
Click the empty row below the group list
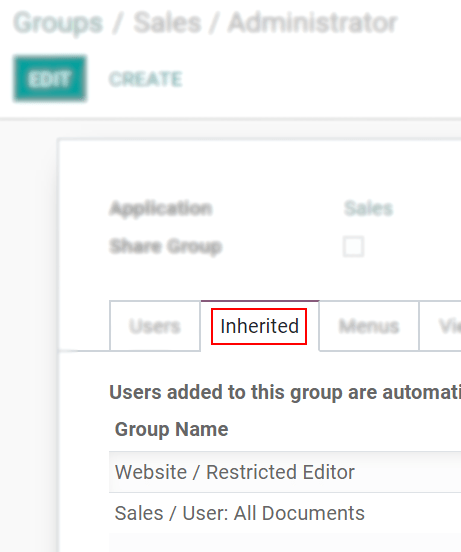point(285,542)
